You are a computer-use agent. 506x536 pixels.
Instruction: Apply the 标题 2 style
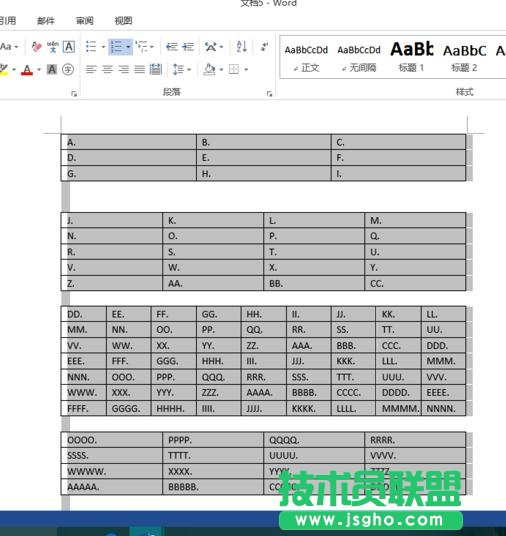coord(464,58)
